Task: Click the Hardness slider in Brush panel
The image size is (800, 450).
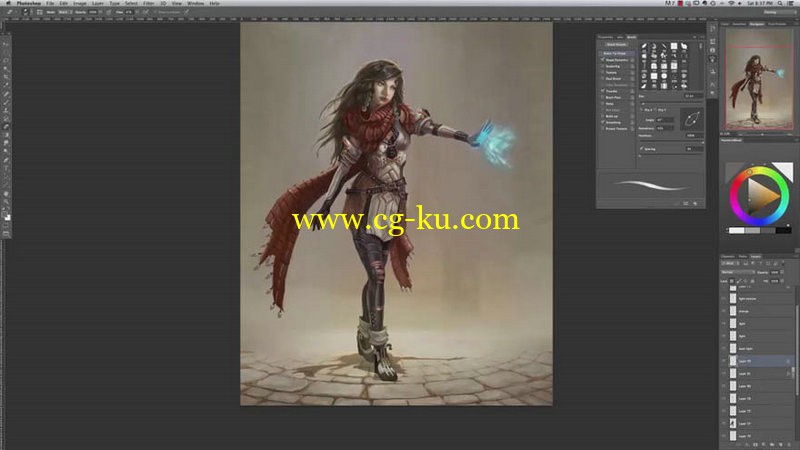Action: (x=671, y=141)
